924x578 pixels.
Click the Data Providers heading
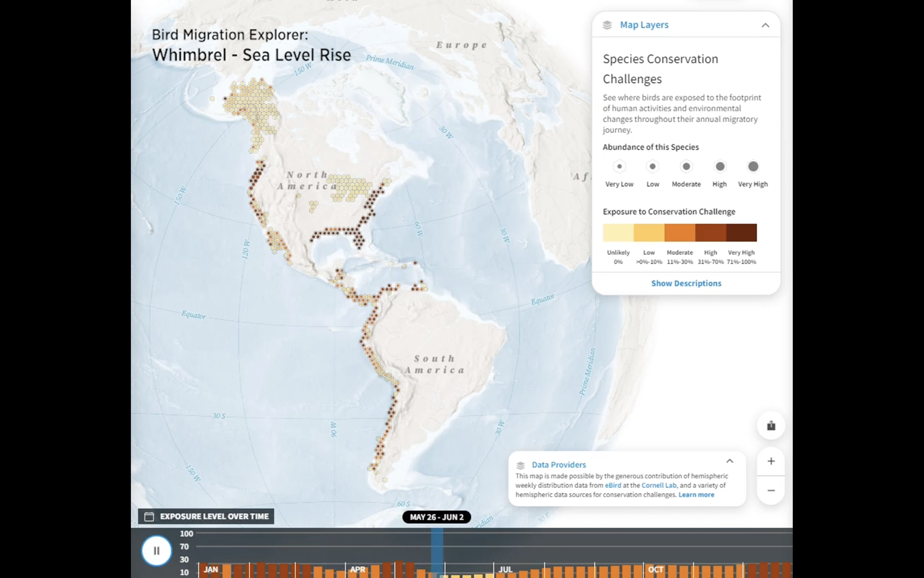[x=559, y=465]
